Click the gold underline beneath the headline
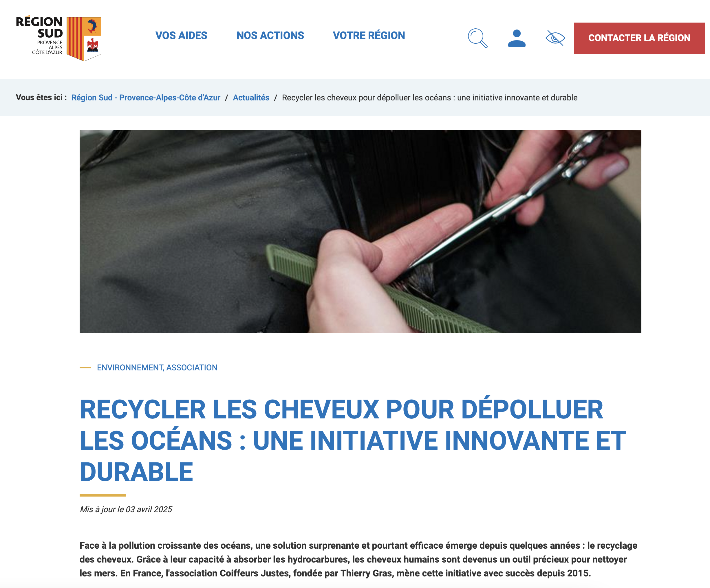 pyautogui.click(x=103, y=495)
